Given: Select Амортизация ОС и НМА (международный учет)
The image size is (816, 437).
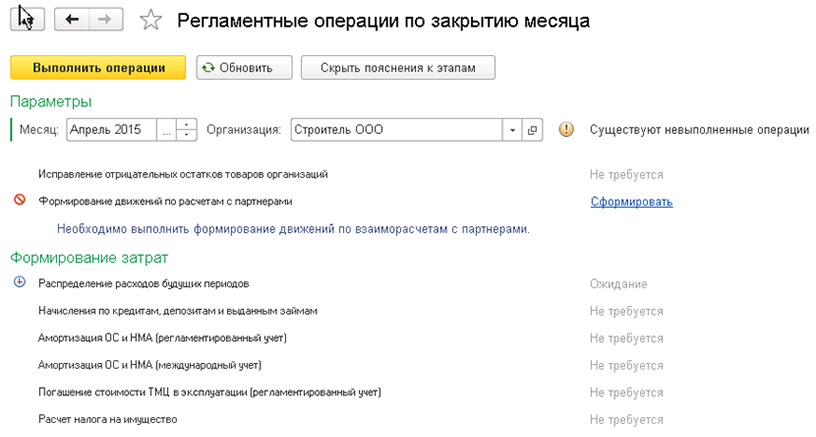Looking at the screenshot, I should (150, 365).
